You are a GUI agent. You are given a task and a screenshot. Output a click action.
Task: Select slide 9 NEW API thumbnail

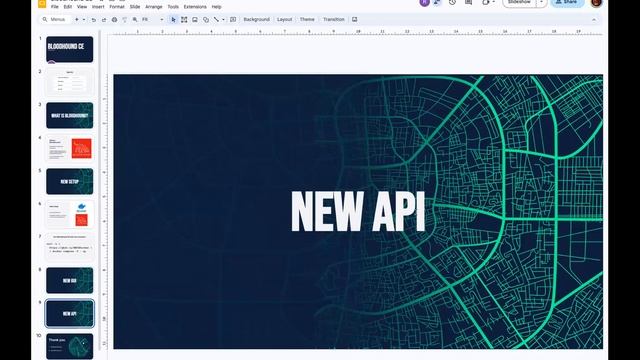point(69,313)
